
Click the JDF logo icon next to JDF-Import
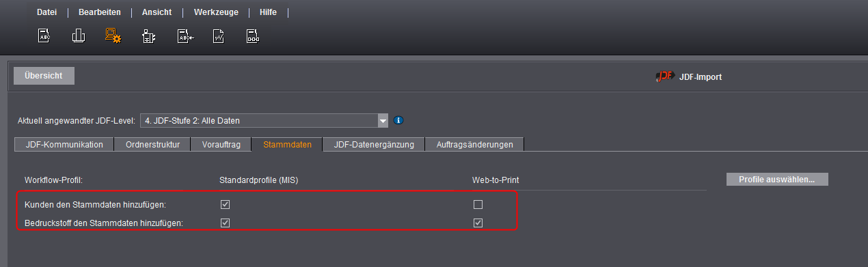point(664,76)
